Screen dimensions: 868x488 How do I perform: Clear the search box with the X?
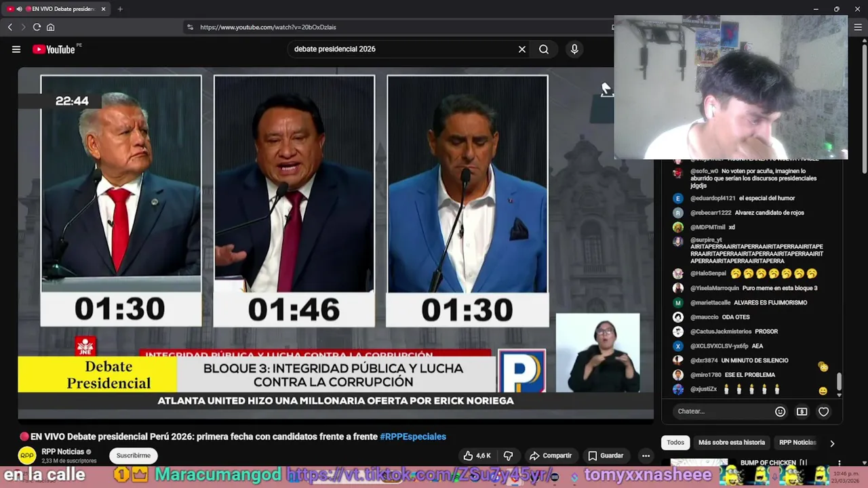(x=522, y=49)
